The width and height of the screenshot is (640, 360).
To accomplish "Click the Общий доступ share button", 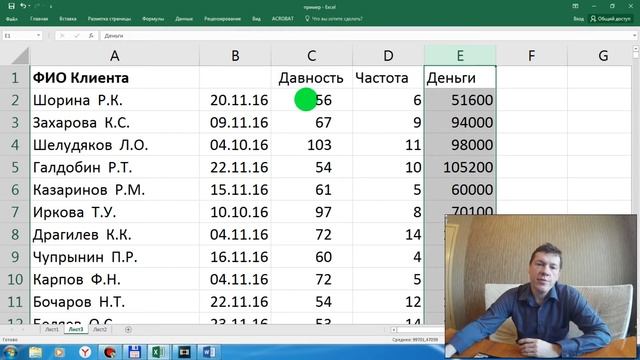I will pyautogui.click(x=611, y=19).
